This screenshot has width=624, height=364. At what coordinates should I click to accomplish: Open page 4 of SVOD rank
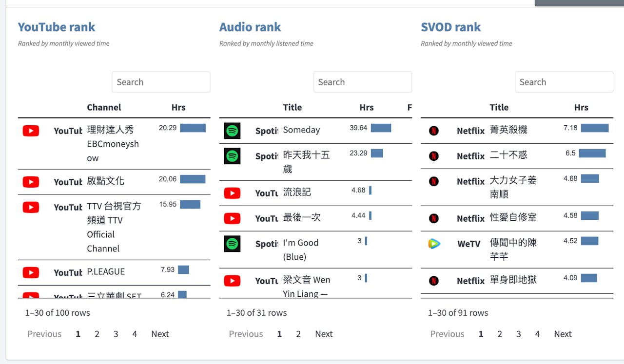(x=537, y=334)
